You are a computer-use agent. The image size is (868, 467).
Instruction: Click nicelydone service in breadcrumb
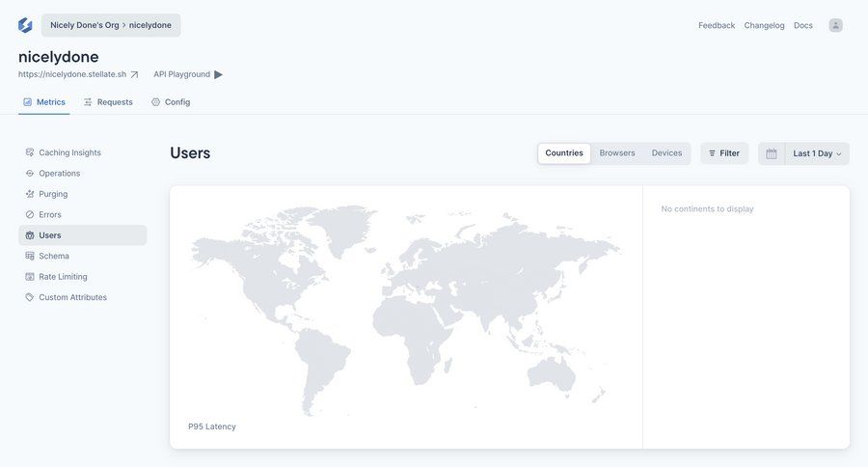point(150,25)
